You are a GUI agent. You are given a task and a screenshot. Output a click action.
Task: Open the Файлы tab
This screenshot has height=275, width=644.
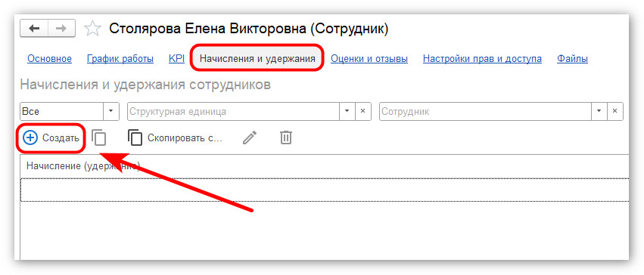click(x=572, y=59)
